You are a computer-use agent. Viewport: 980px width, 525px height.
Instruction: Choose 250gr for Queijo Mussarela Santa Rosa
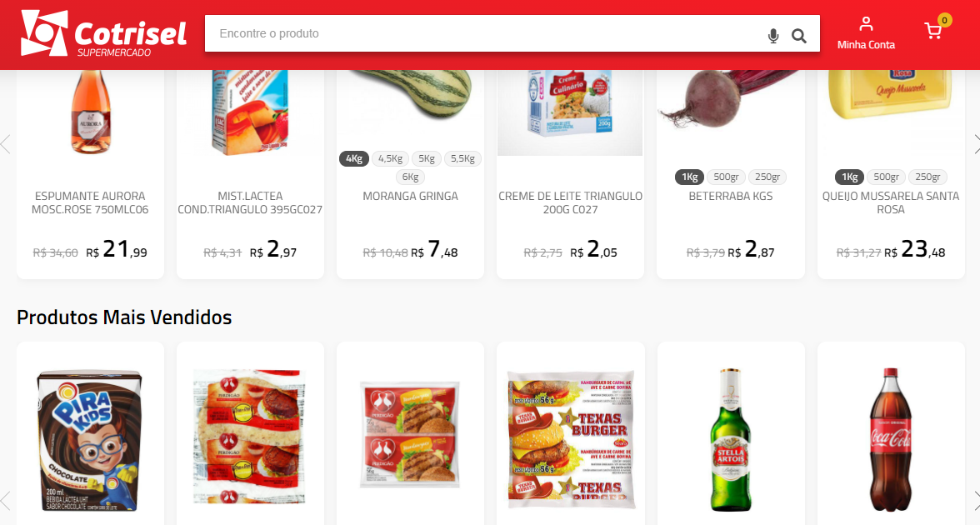coord(927,177)
